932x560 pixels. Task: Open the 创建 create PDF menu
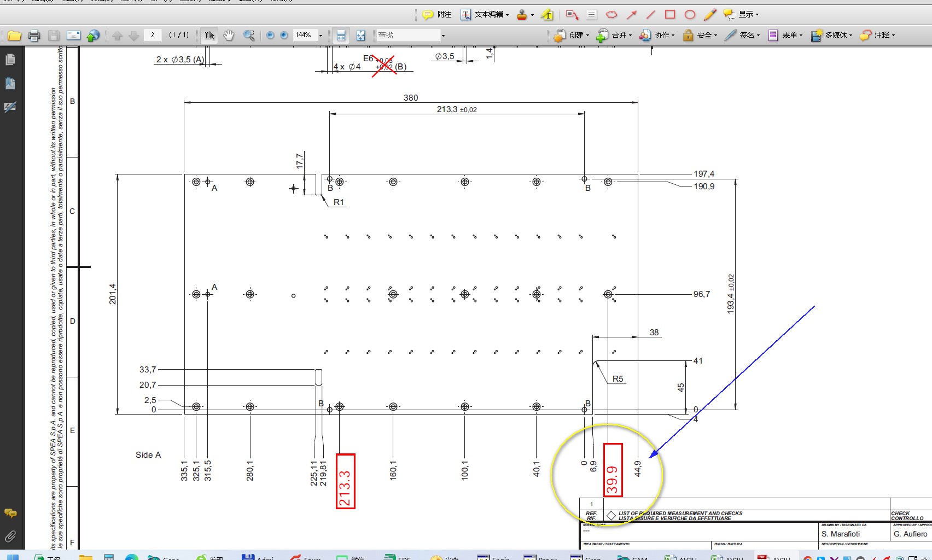[x=571, y=36]
